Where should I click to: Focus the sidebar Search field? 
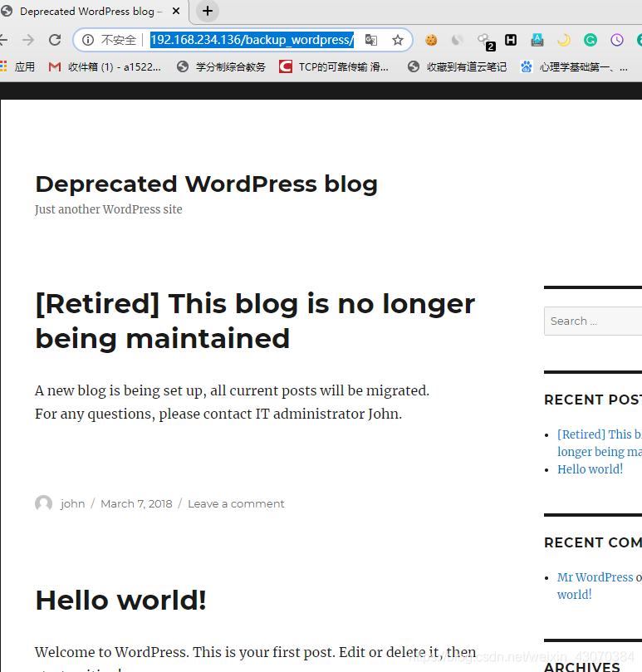(593, 321)
